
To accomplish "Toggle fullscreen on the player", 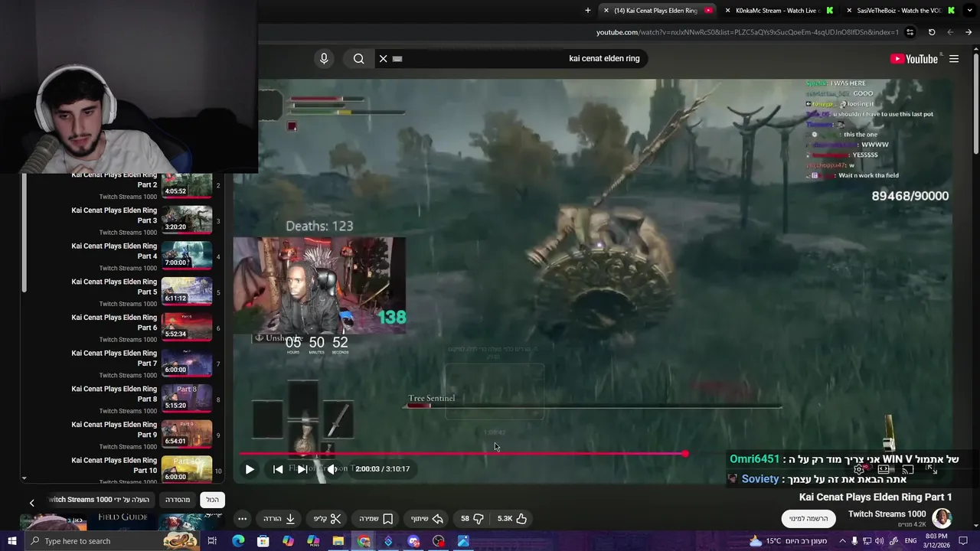I will click(x=932, y=469).
